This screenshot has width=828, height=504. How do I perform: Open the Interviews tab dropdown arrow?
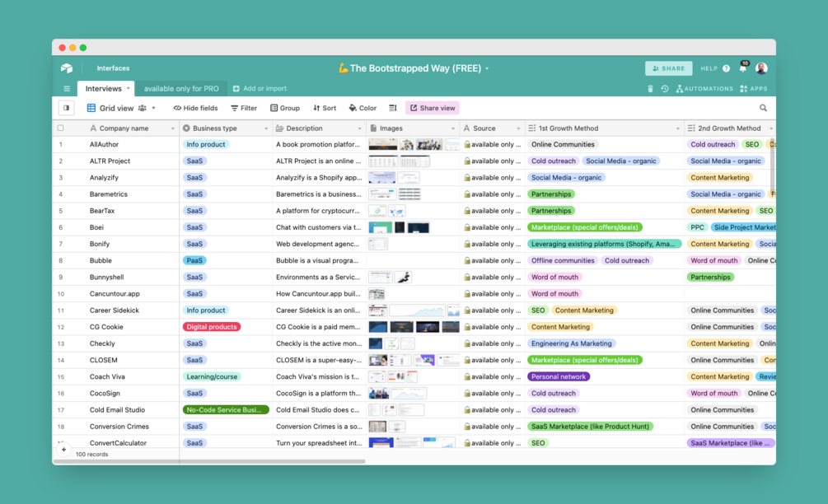128,88
